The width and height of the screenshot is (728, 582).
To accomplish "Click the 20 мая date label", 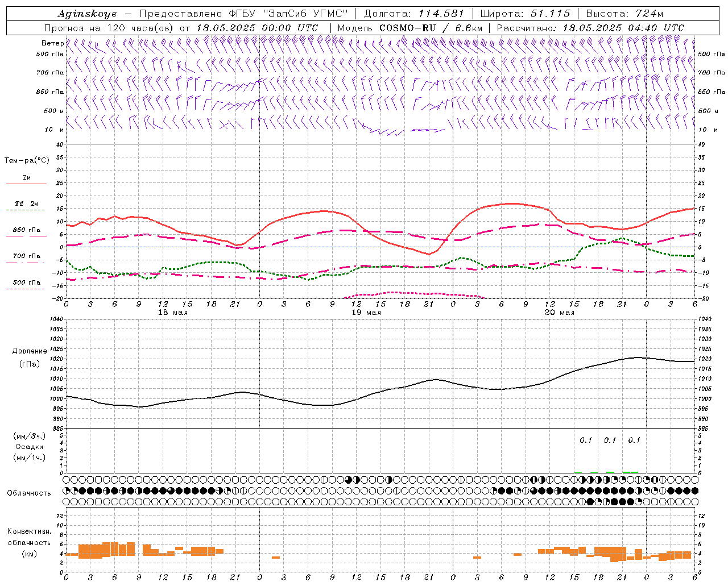I will pyautogui.click(x=560, y=313).
